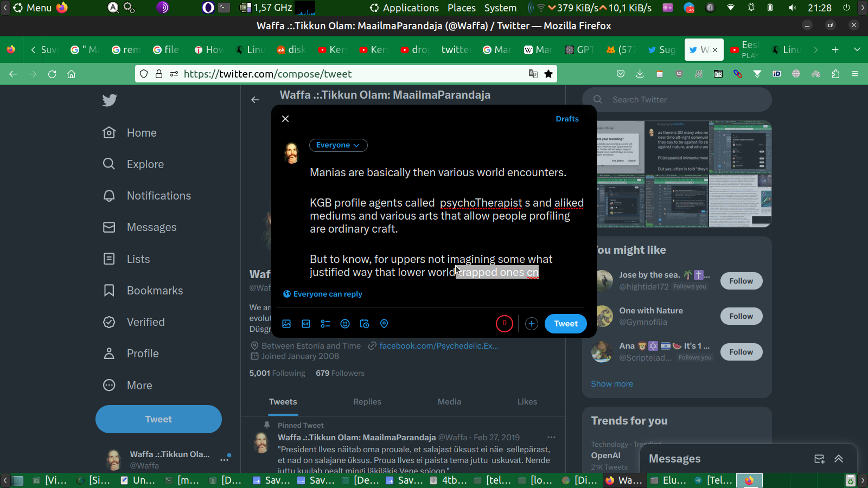Follow Jose by the sea.
This screenshot has height=488, width=868.
(x=741, y=281)
